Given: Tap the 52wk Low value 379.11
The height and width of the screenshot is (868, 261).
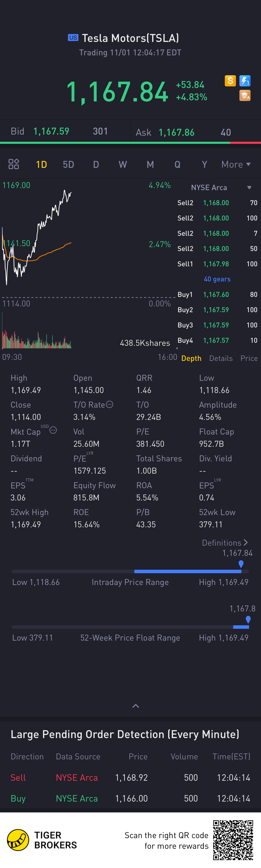Looking at the screenshot, I should tap(211, 524).
